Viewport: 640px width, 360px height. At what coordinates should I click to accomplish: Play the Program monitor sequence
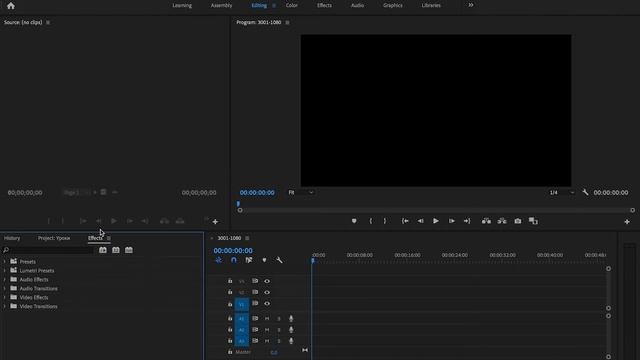[436, 221]
